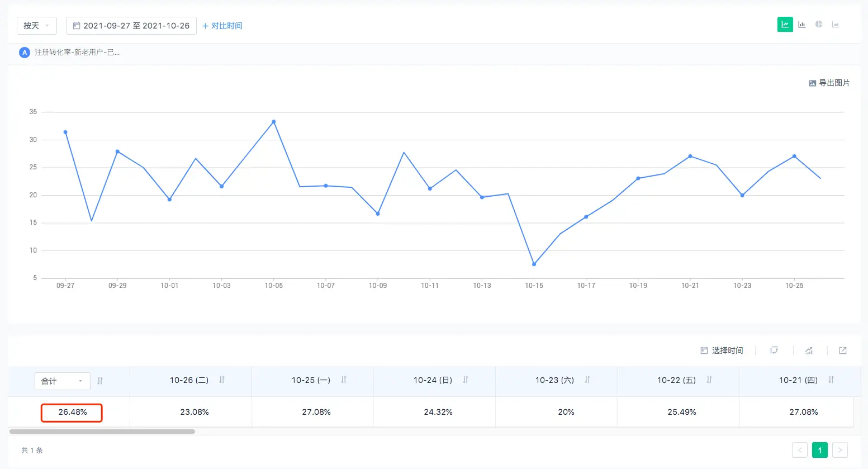Click the trend chart icon above table
This screenshot has height=469, width=868.
coord(809,350)
